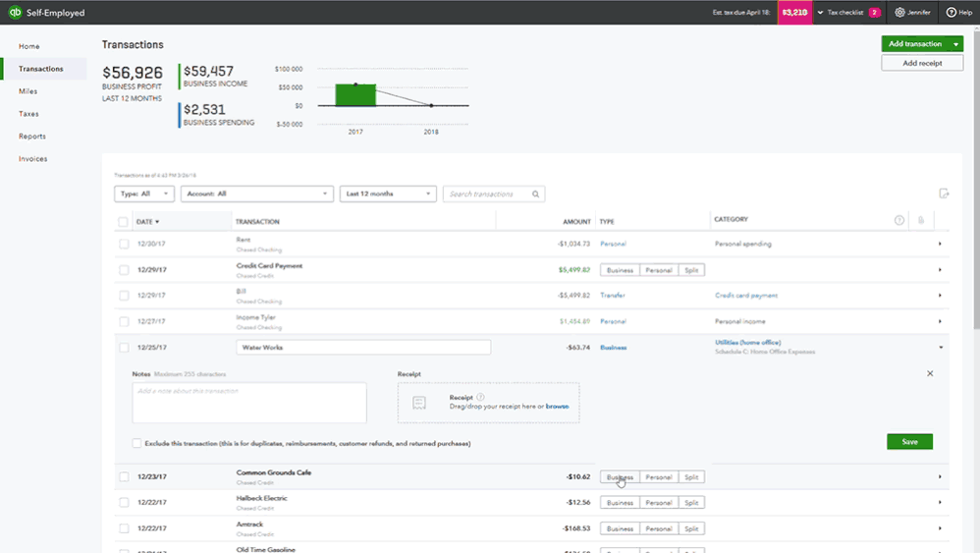
Task: Click the Add receipt button
Action: point(921,63)
